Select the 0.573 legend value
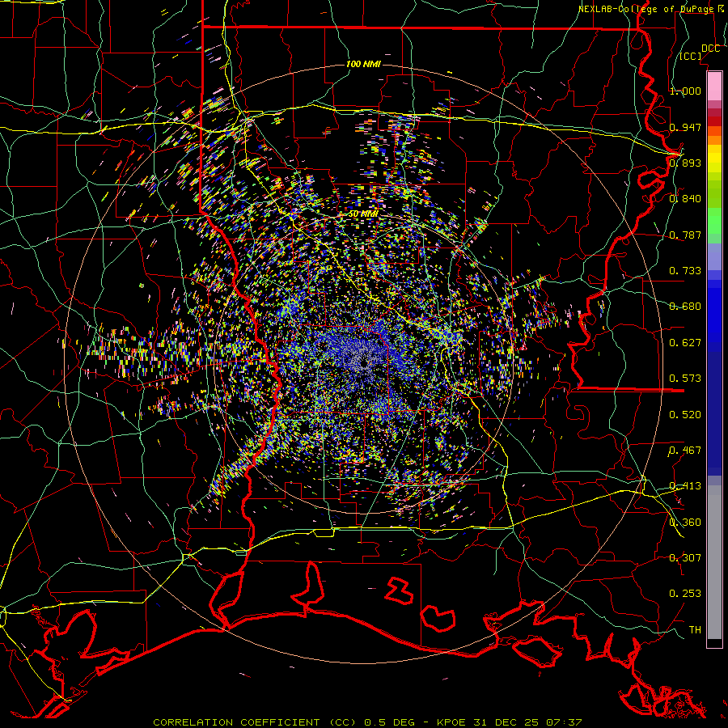728x728 pixels. pos(685,379)
